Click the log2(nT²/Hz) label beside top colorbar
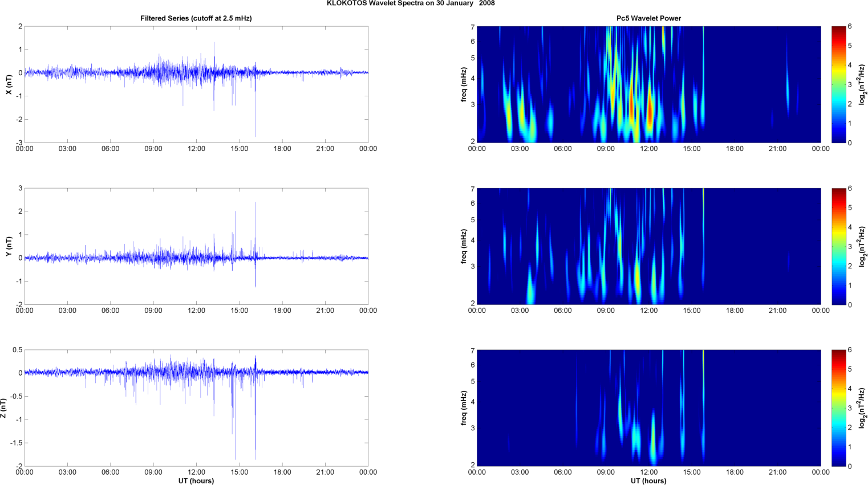Screen dimensions: 868x485 tap(862, 84)
